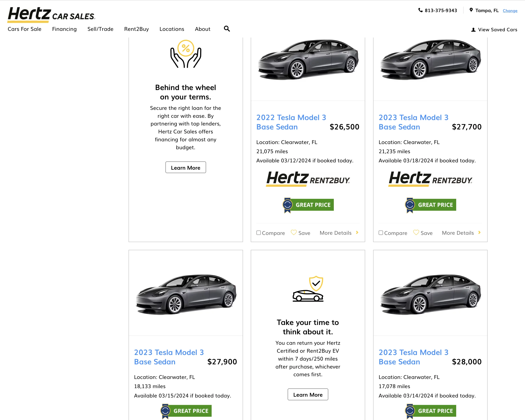Click the Tampa, FL location text

pos(487,10)
